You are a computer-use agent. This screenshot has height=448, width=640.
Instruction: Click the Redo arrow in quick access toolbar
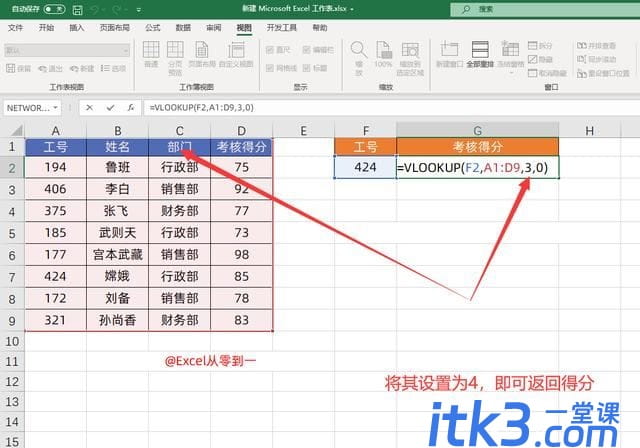117,10
